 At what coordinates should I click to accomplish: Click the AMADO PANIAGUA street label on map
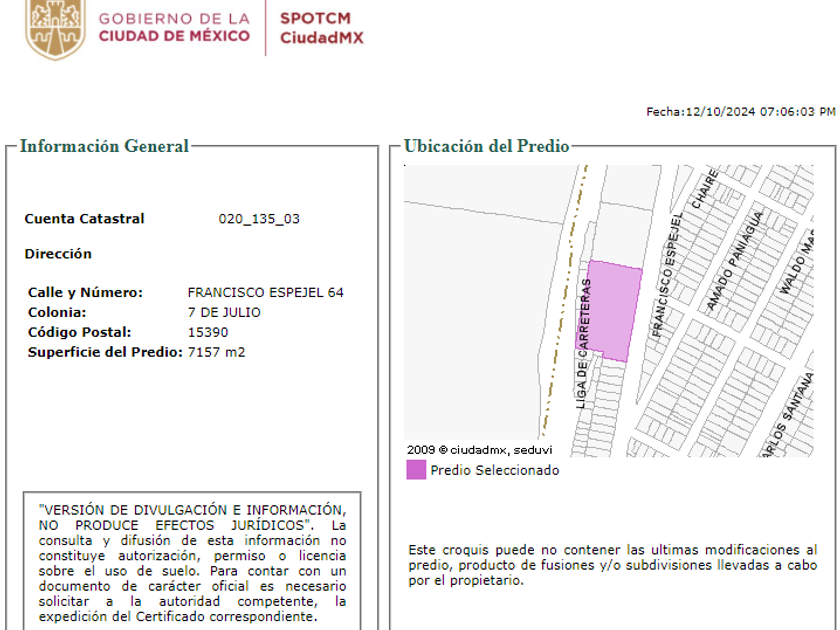point(734,261)
